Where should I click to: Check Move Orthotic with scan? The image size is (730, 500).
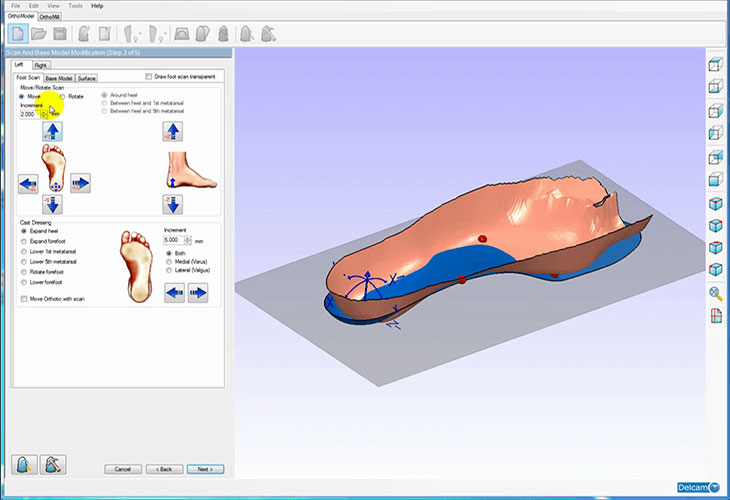coord(24,298)
